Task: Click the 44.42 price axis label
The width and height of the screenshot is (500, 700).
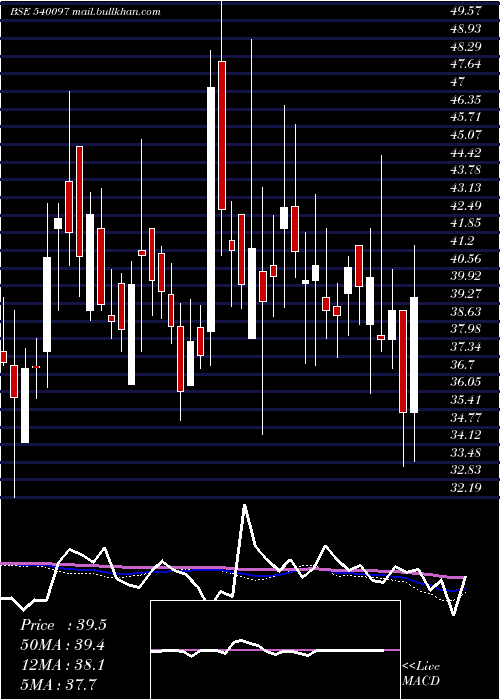Action: [465, 153]
